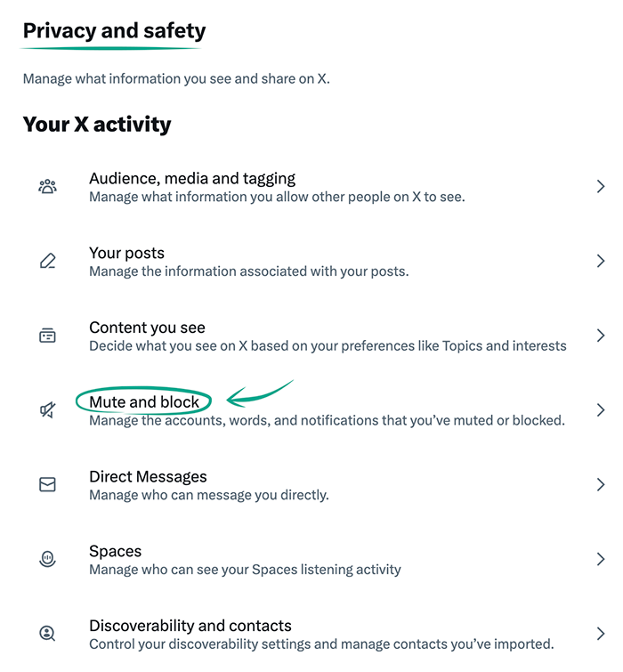Open the Mute and block settings label
Image resolution: width=623 pixels, height=672 pixels.
point(144,402)
